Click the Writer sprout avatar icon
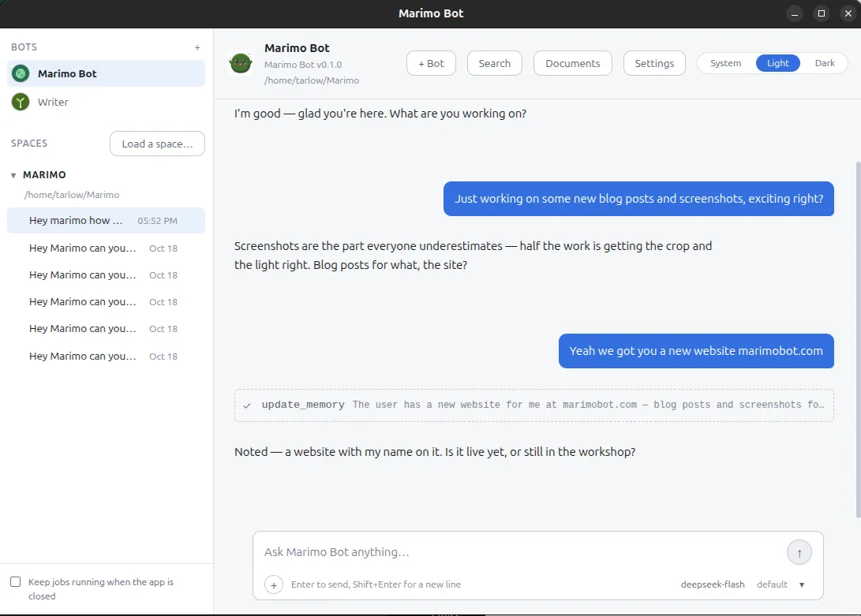Viewport: 861px width, 616px height. tap(21, 102)
